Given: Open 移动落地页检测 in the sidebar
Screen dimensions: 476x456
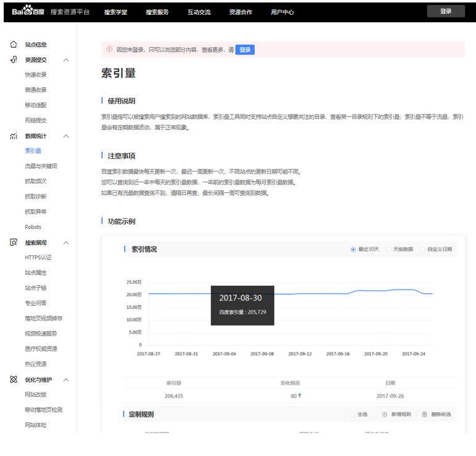Looking at the screenshot, I should coord(44,410).
